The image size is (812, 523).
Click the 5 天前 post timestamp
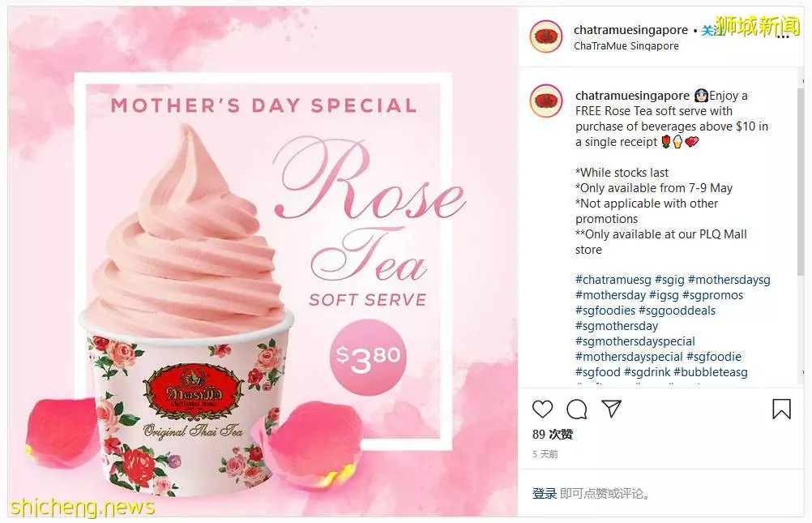coord(545,454)
